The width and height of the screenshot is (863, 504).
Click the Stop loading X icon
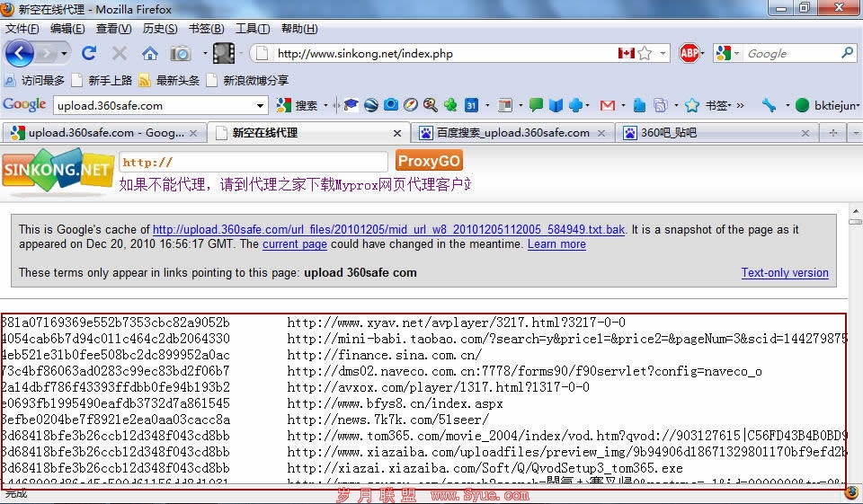pos(119,53)
